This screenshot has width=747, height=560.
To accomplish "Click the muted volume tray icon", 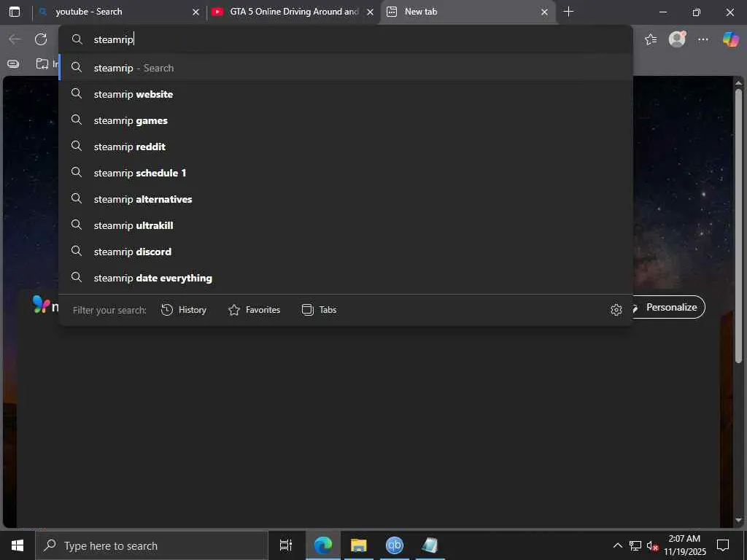I will pyautogui.click(x=652, y=545).
